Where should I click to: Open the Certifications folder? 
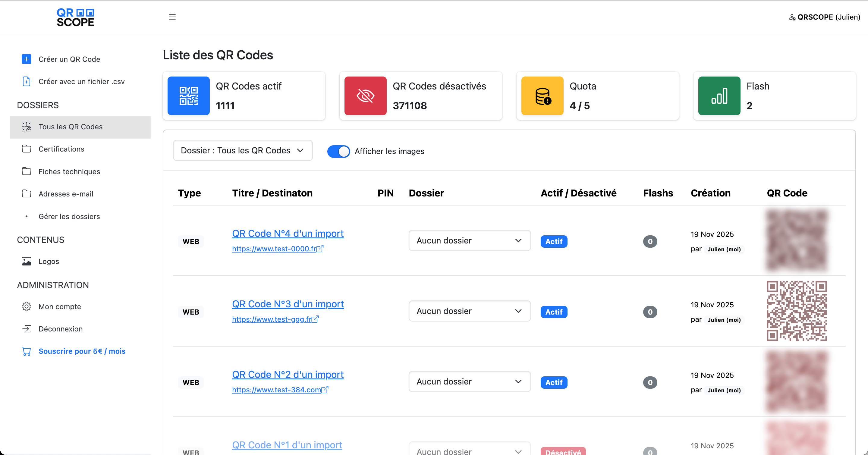tap(61, 149)
